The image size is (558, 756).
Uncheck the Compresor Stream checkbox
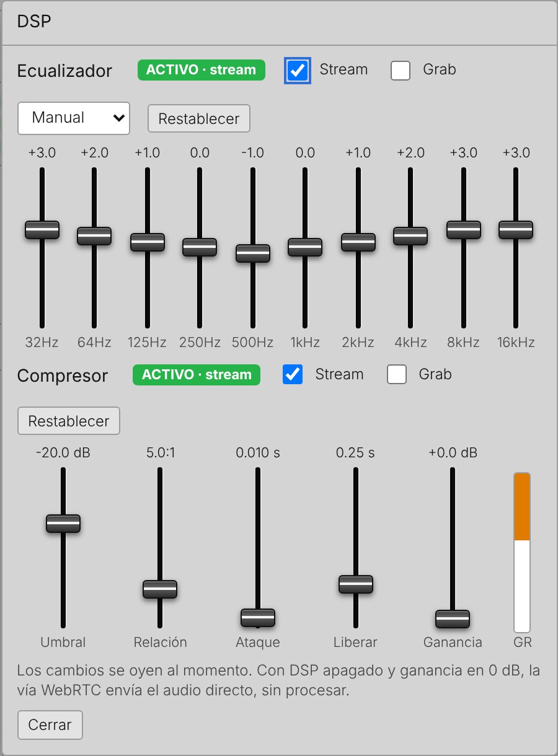click(x=293, y=375)
